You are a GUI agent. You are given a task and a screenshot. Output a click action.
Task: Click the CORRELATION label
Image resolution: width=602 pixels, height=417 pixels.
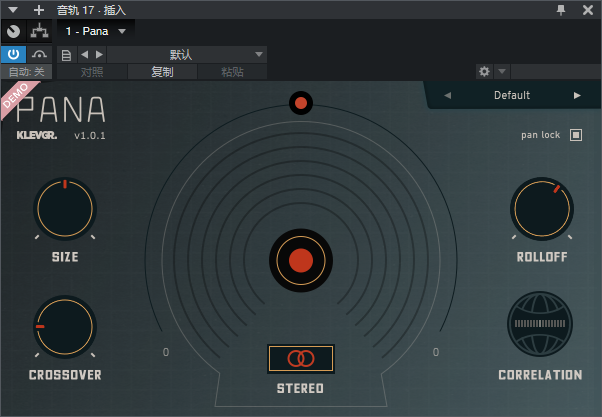540,375
